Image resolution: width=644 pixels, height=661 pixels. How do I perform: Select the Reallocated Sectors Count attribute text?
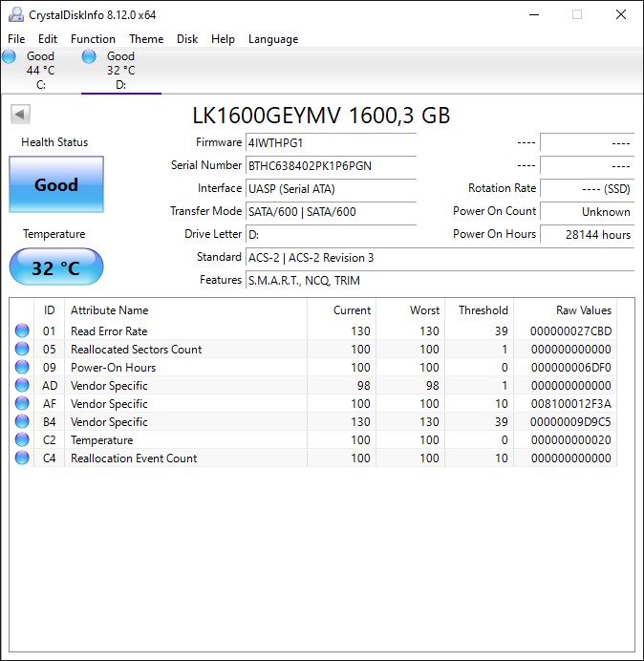137,350
